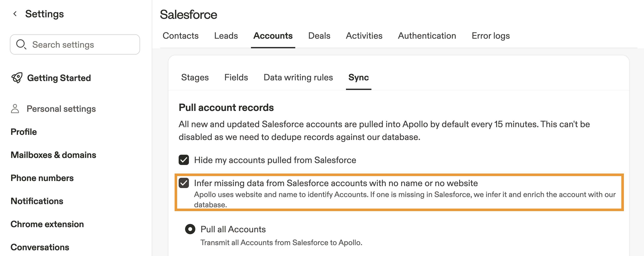Switch to Fields sub-tab

[236, 77]
